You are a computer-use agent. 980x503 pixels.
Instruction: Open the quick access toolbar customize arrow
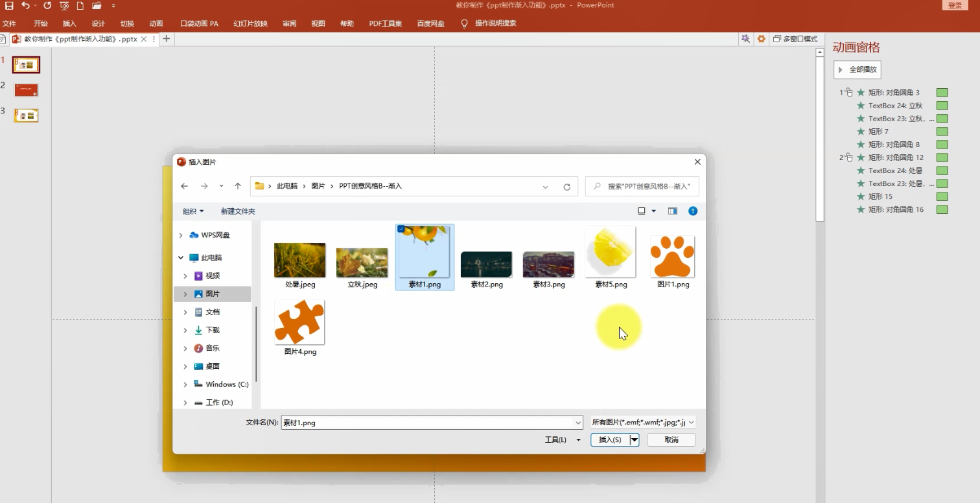click(113, 5)
